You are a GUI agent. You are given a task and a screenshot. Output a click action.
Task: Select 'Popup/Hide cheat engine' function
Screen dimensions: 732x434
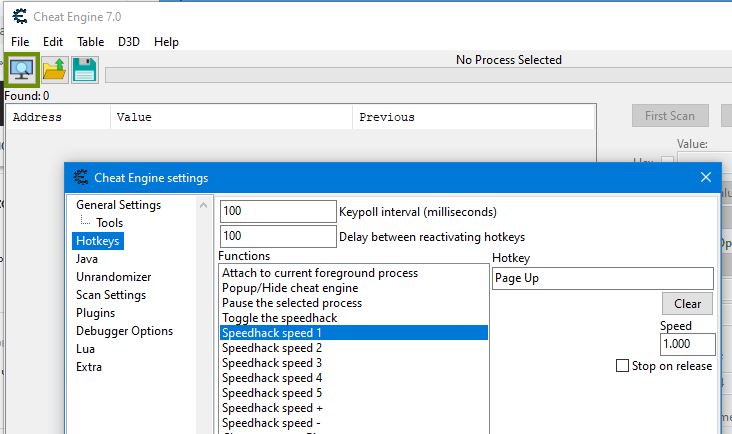point(353,288)
